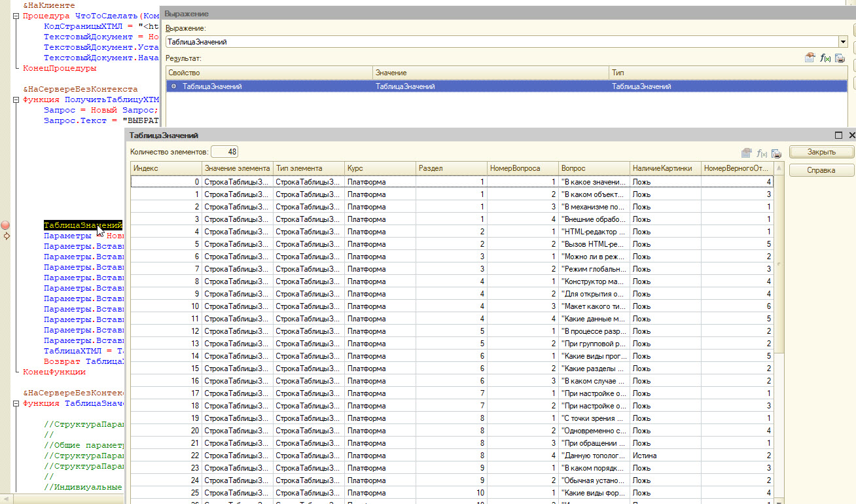Select the question cell "HTML-редактор ...
Image resolution: width=856 pixels, height=504 pixels.
594,232
